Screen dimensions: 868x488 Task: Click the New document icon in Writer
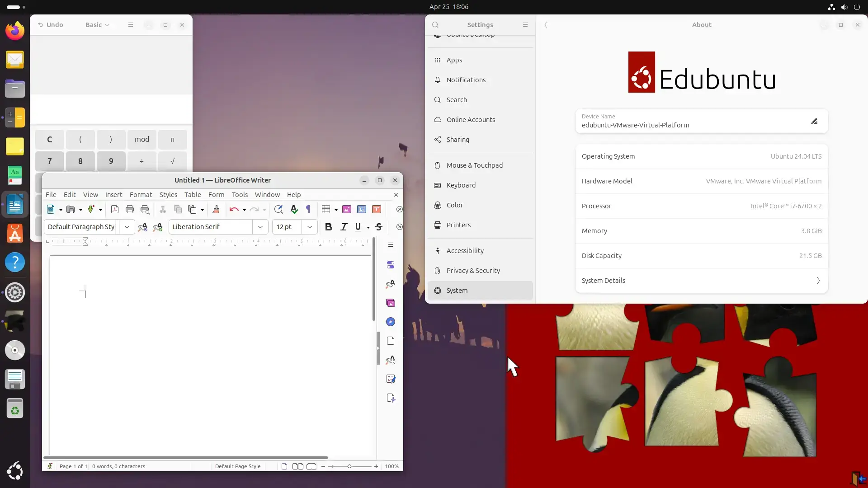click(x=51, y=209)
